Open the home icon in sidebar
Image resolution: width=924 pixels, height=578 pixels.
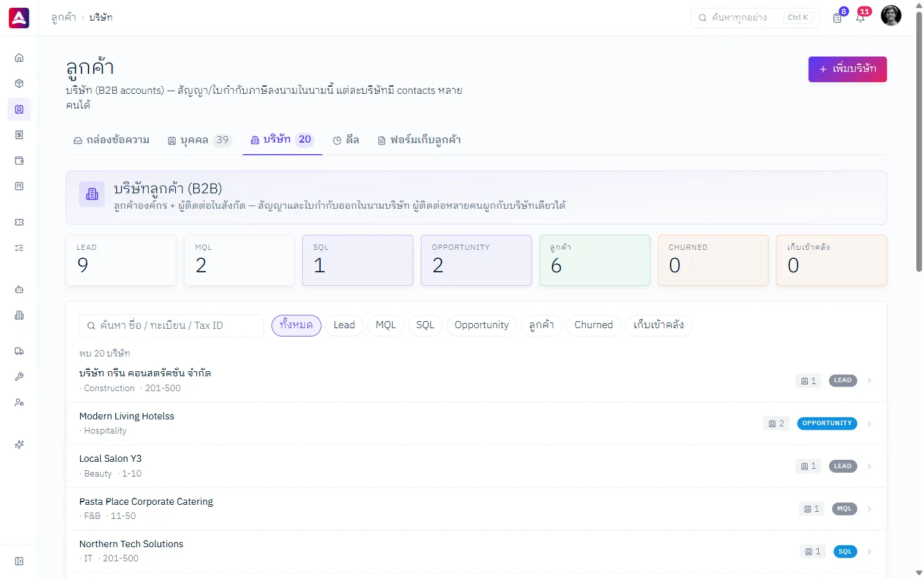point(19,58)
